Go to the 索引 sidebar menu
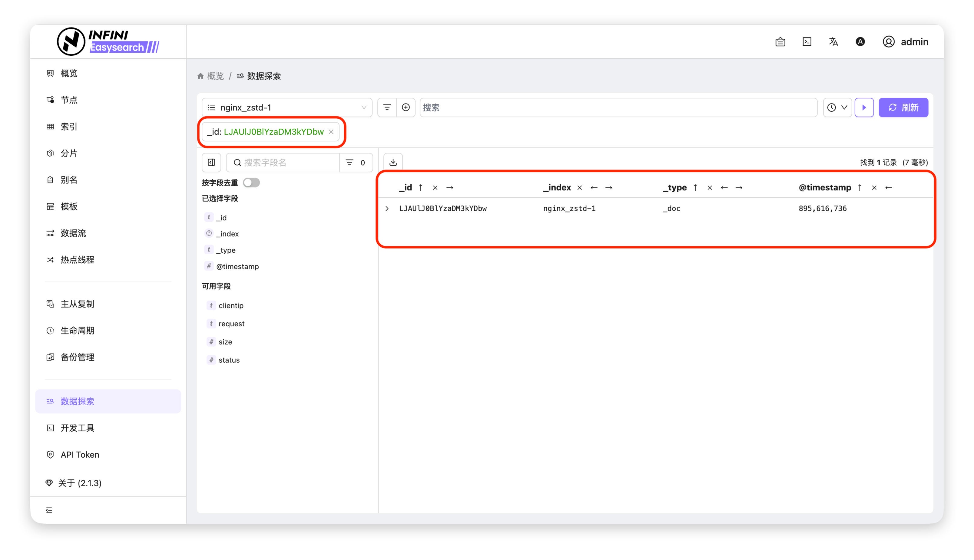The image size is (974, 560). pos(69,127)
